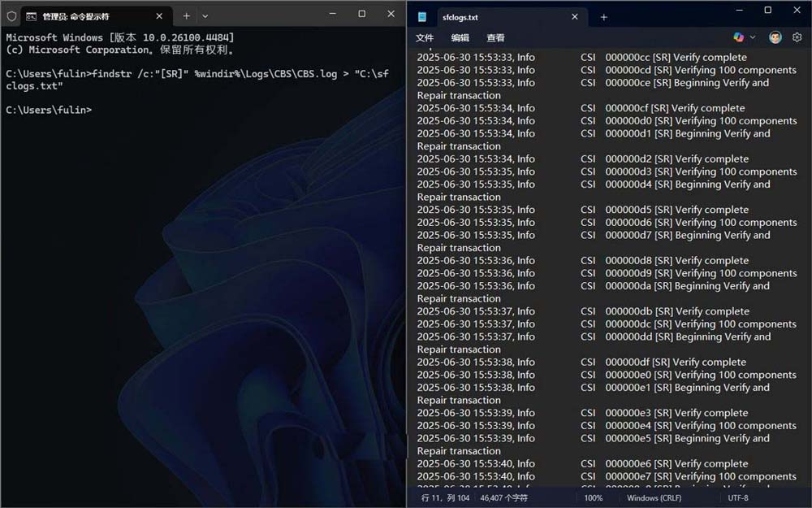The height and width of the screenshot is (508, 812).
Task: Open the 查看 menu in Notepad
Action: pyautogui.click(x=495, y=38)
